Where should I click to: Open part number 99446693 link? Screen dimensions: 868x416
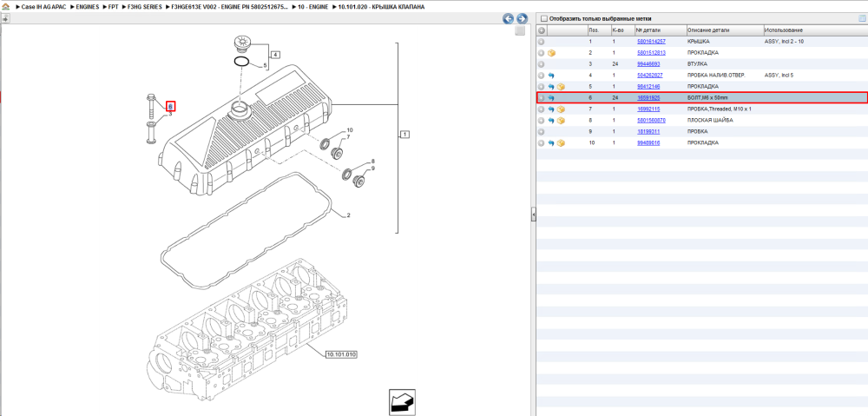tap(648, 64)
